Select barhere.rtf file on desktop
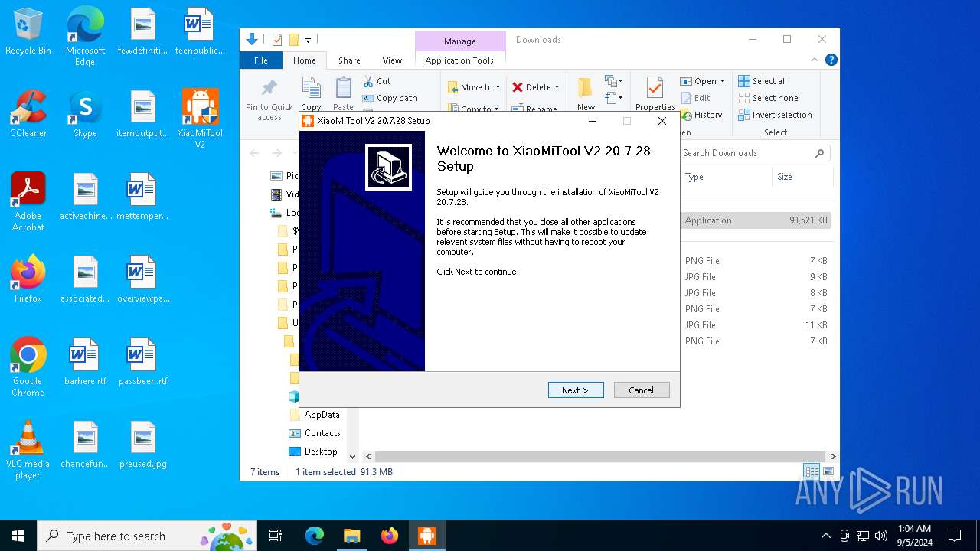Screen dimensions: 980x551 point(86,362)
